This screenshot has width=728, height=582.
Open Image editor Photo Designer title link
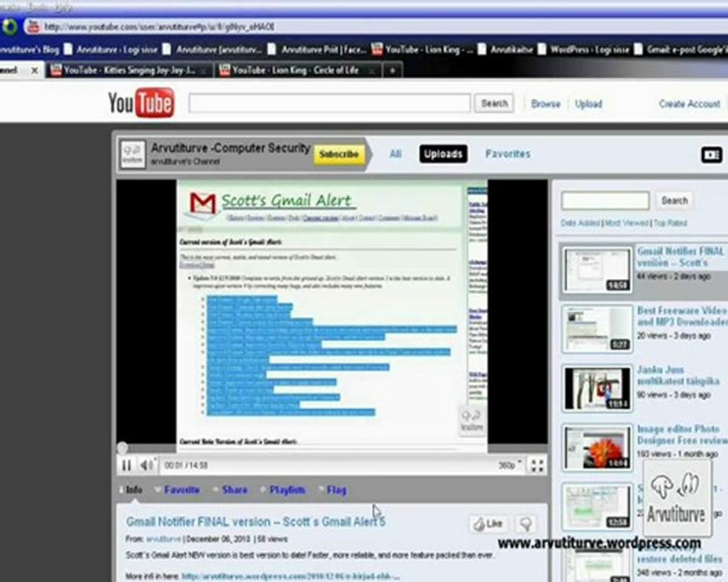pos(682,434)
